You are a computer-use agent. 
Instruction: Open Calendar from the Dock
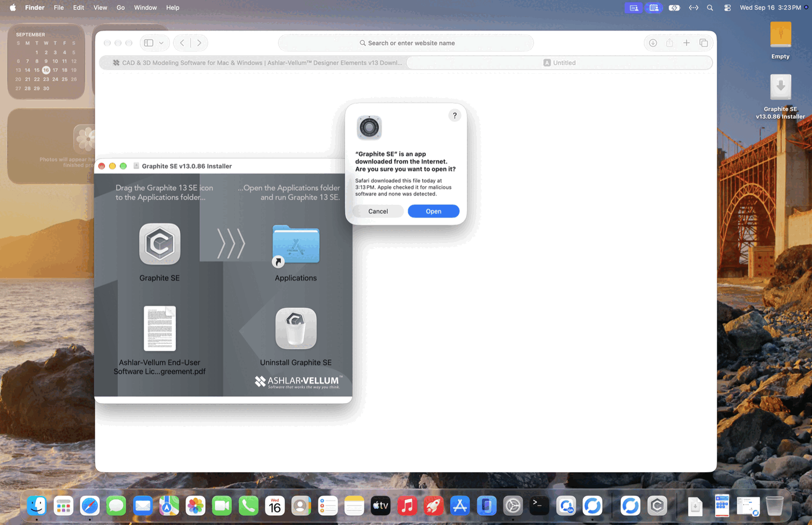coord(275,506)
